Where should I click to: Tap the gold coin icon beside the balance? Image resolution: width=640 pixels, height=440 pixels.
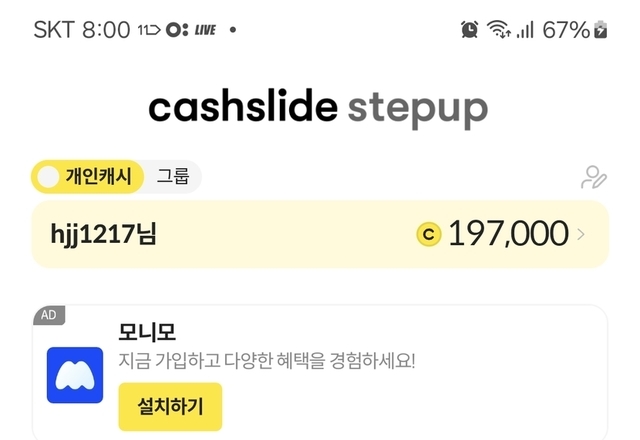pyautogui.click(x=428, y=234)
